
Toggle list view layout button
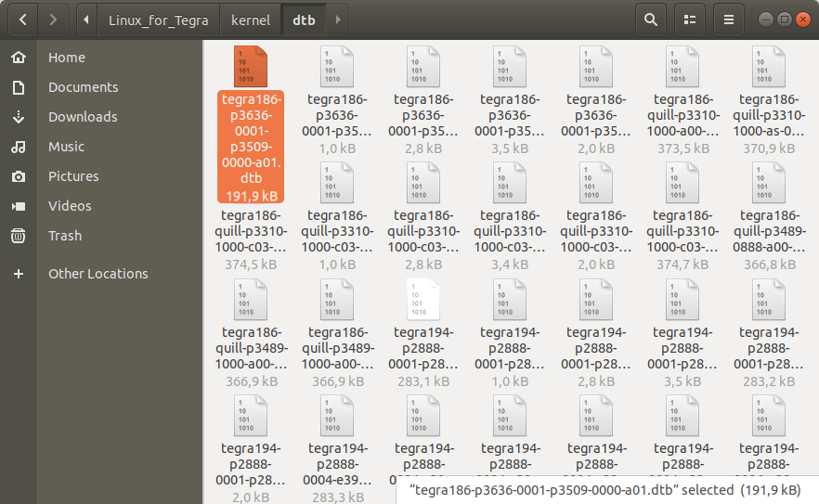click(689, 19)
